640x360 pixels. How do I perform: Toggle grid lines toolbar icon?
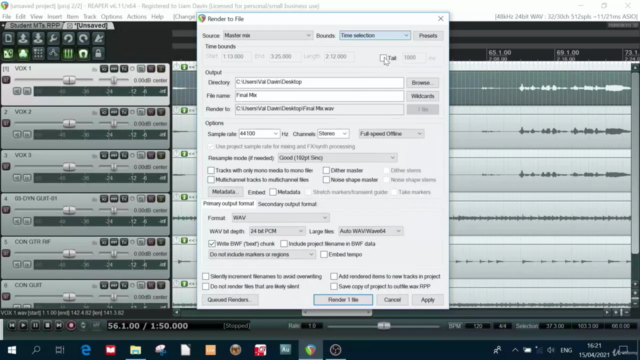point(68,53)
